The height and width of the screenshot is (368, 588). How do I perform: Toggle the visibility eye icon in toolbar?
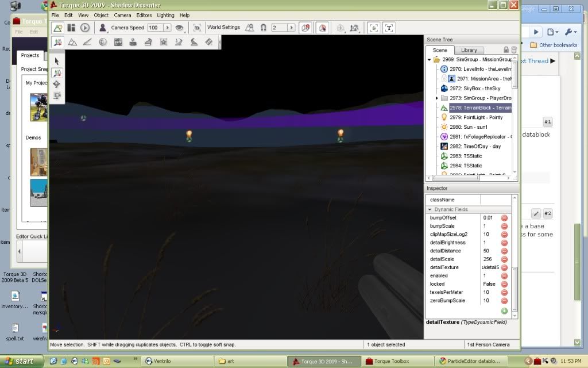click(180, 28)
